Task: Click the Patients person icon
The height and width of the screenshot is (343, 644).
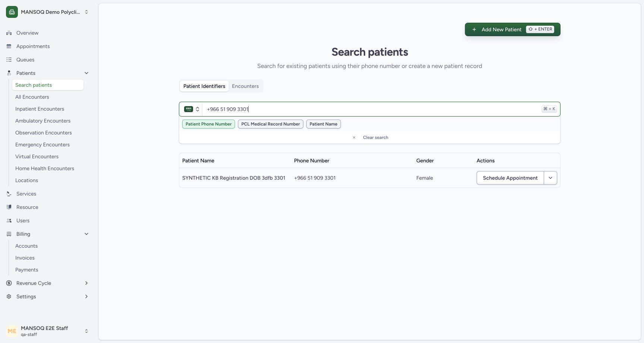Action: click(x=9, y=73)
